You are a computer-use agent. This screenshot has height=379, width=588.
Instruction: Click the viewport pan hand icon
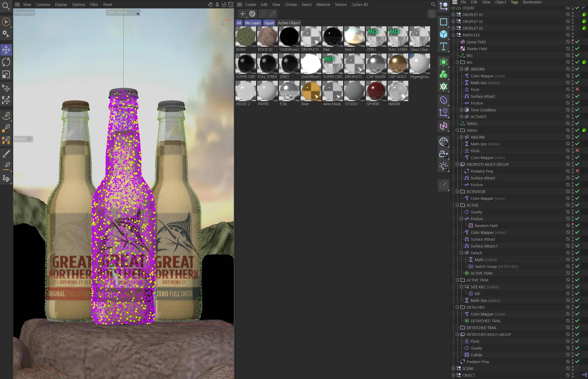(x=210, y=5)
